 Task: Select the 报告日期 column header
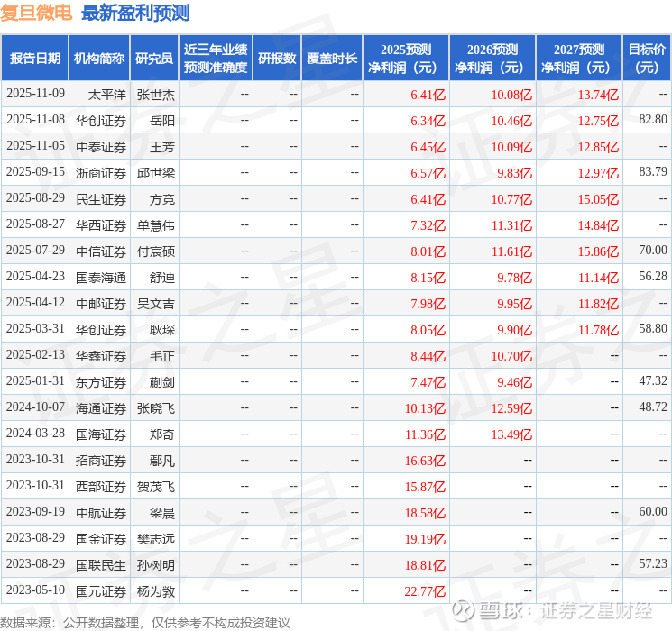click(34, 59)
